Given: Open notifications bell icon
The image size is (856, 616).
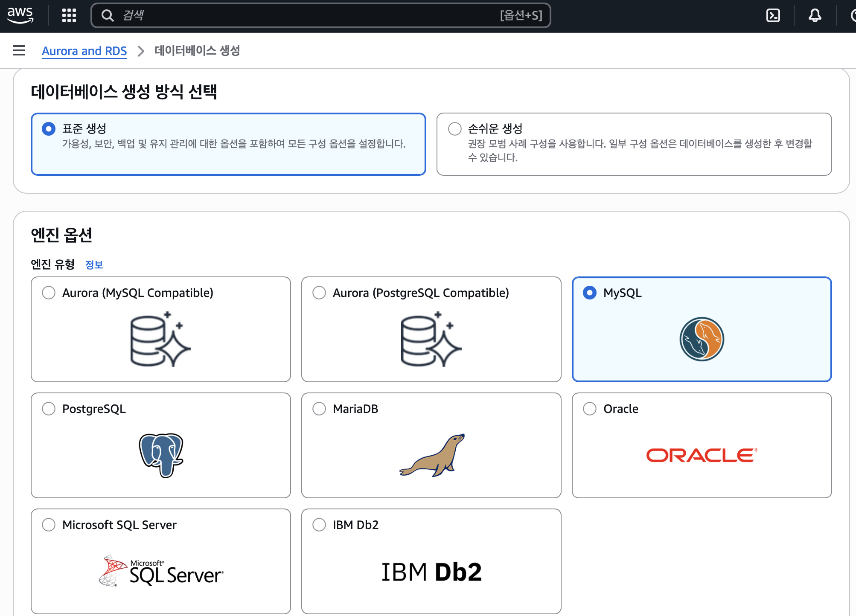Looking at the screenshot, I should click(x=815, y=15).
